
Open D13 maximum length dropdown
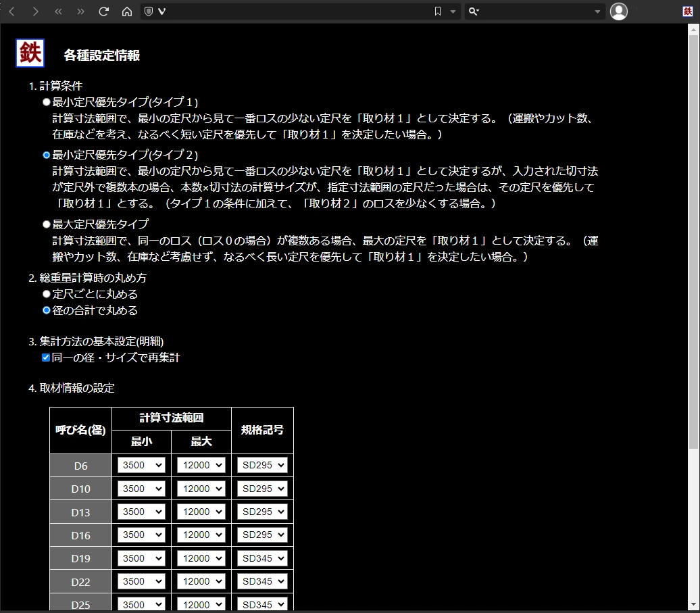click(201, 512)
